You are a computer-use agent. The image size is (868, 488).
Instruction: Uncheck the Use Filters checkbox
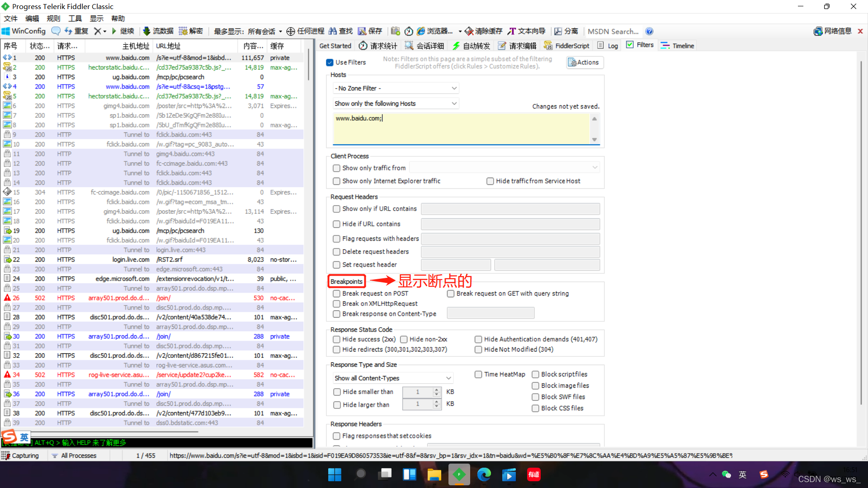(x=330, y=62)
